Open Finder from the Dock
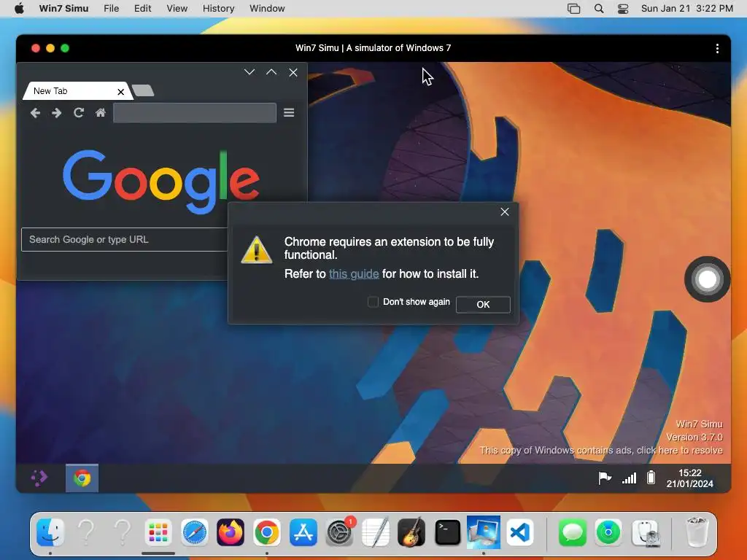This screenshot has height=560, width=747. coord(50,532)
